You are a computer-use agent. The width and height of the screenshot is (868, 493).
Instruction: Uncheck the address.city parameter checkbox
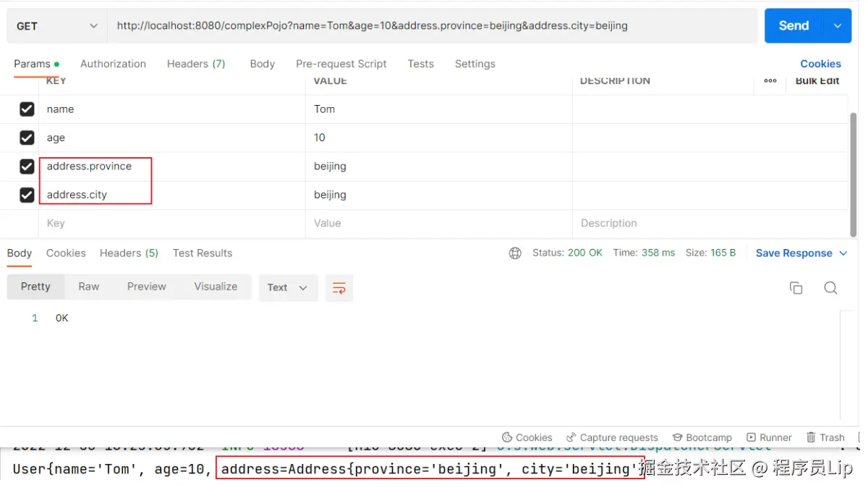[x=27, y=195]
